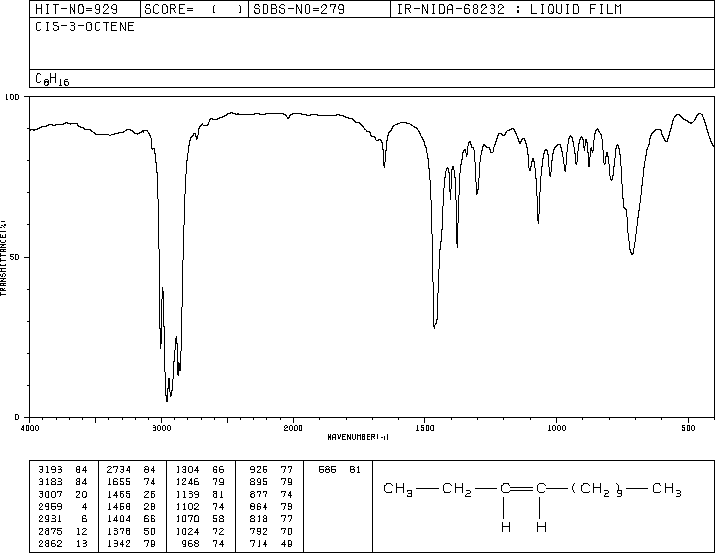Click the (CH2)3 group in the structure
This screenshot has width=715, height=553.
[x=597, y=490]
